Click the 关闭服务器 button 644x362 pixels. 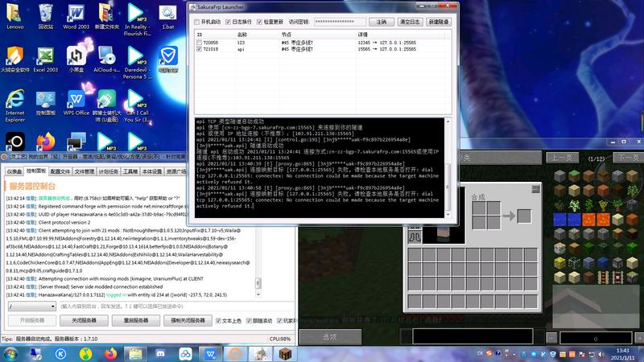click(85, 320)
